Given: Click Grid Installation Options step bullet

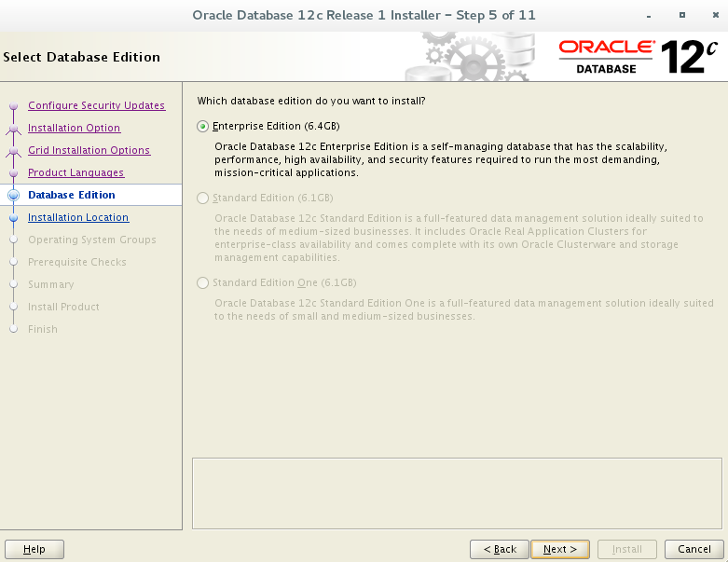Looking at the screenshot, I should click(x=13, y=150).
